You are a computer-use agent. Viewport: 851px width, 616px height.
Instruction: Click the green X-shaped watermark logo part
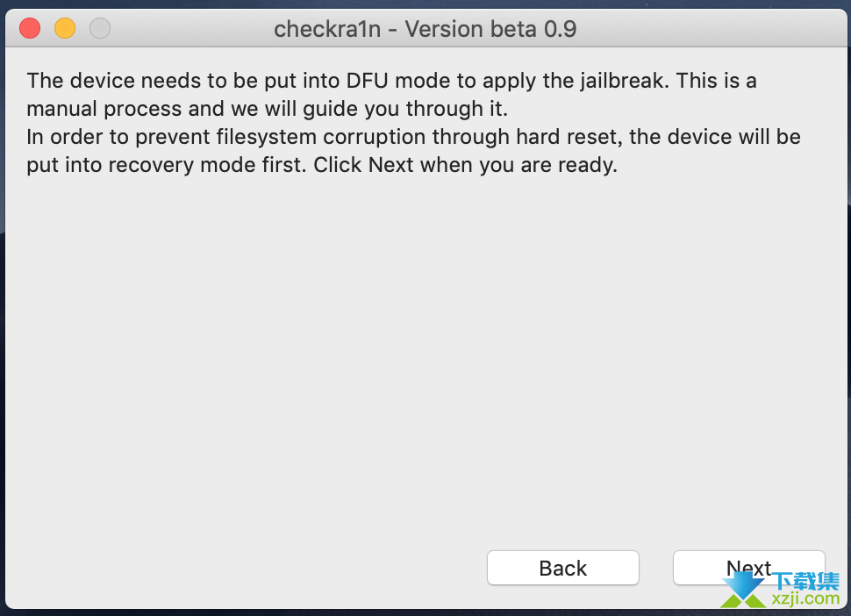point(744,600)
